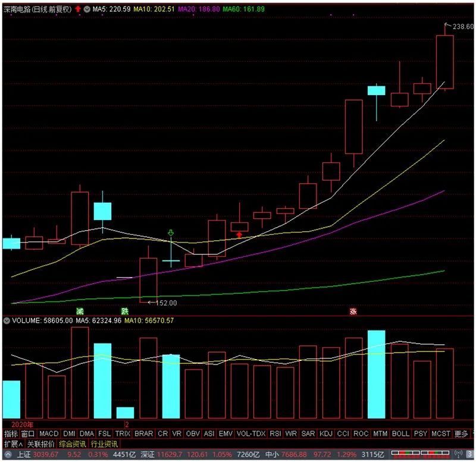The width and height of the screenshot is (476, 462).
Task: Click the MA5: 220.59 label
Action: [x=111, y=9]
